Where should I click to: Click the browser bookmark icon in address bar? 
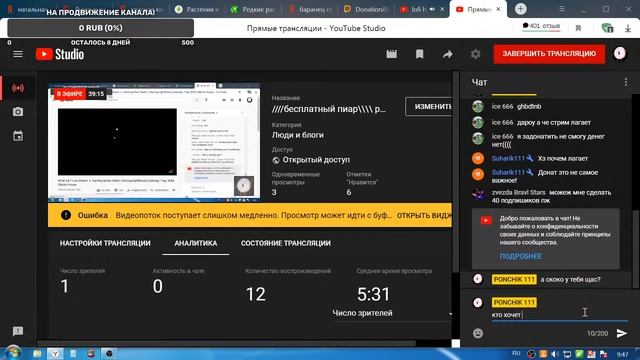click(578, 28)
